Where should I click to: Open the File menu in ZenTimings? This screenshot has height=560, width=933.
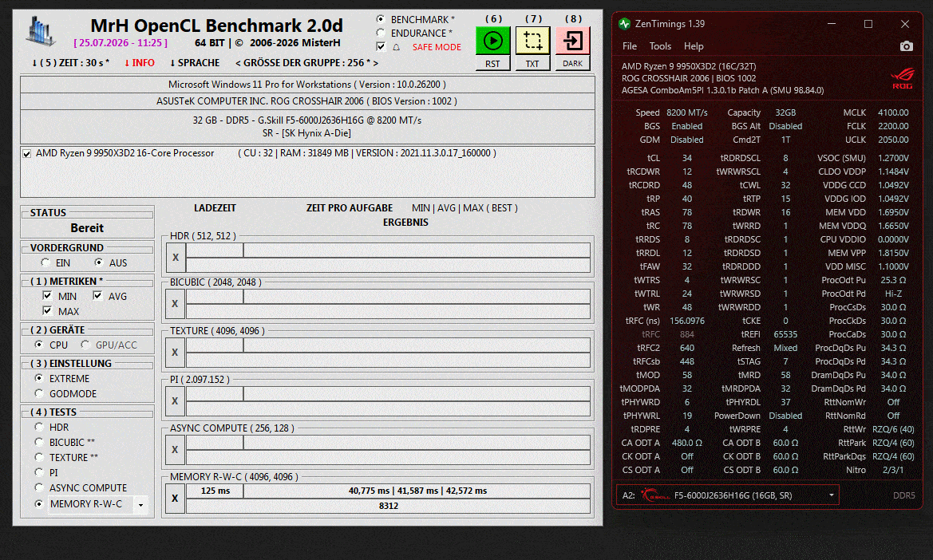click(630, 45)
